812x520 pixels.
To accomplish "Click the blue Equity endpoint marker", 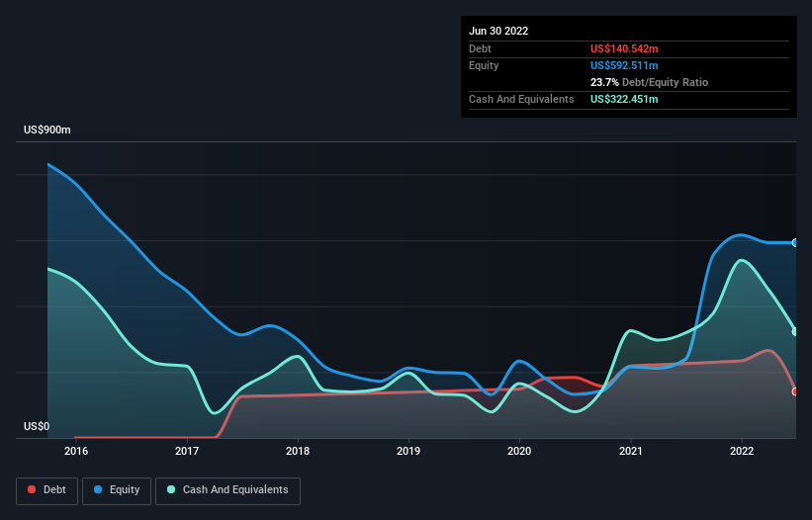I will pos(795,242).
